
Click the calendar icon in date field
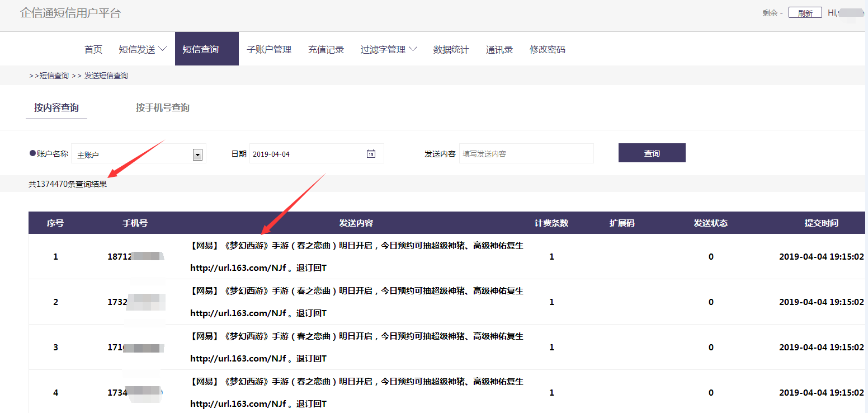371,154
